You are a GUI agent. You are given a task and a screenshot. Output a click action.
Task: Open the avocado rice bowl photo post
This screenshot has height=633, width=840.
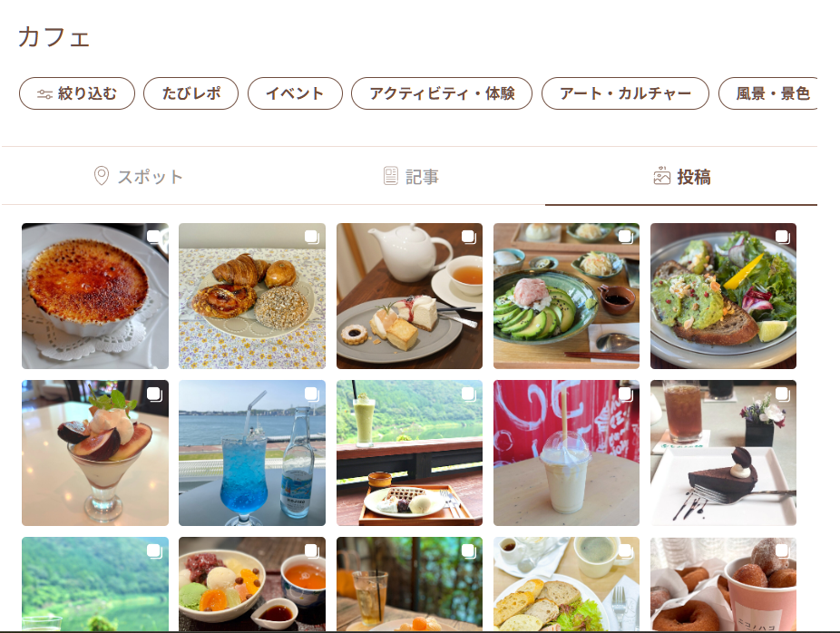click(x=566, y=297)
